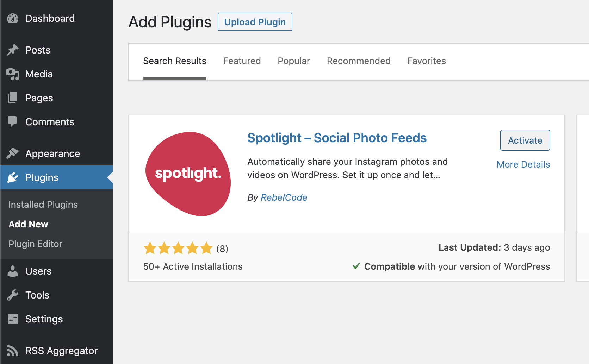
Task: Switch to the Featured tab
Action: pos(242,61)
